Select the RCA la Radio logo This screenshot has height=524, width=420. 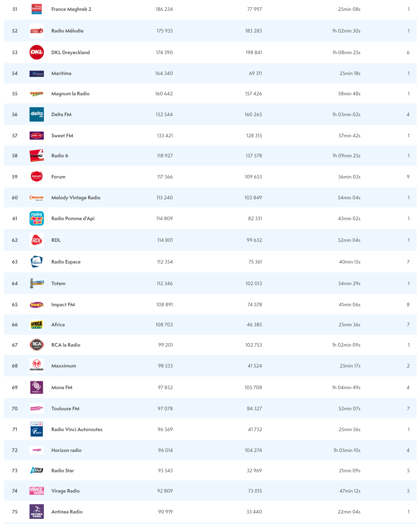click(37, 345)
